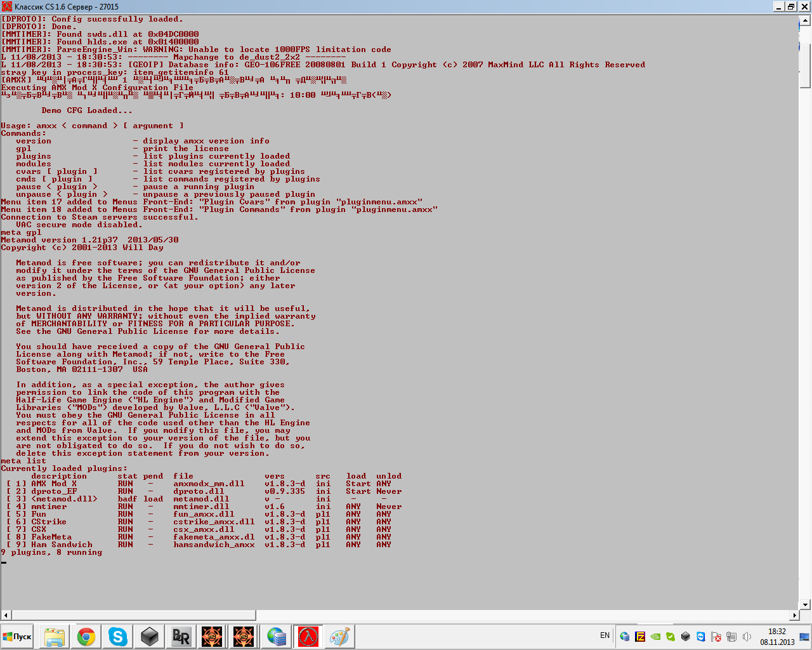The image size is (812, 650).
Task: Click the 'Ham Sandwich' plugin description
Action: click(x=62, y=545)
